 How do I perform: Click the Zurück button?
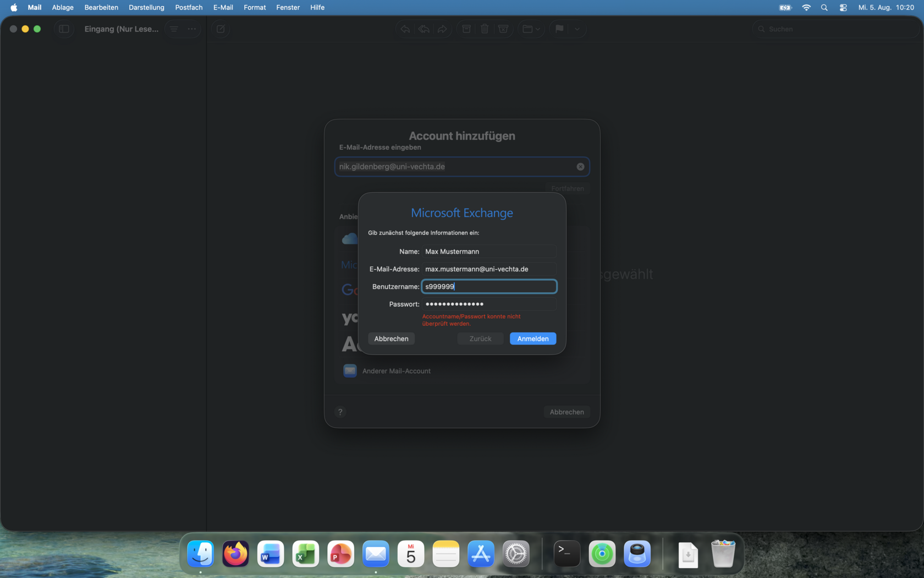[481, 339]
